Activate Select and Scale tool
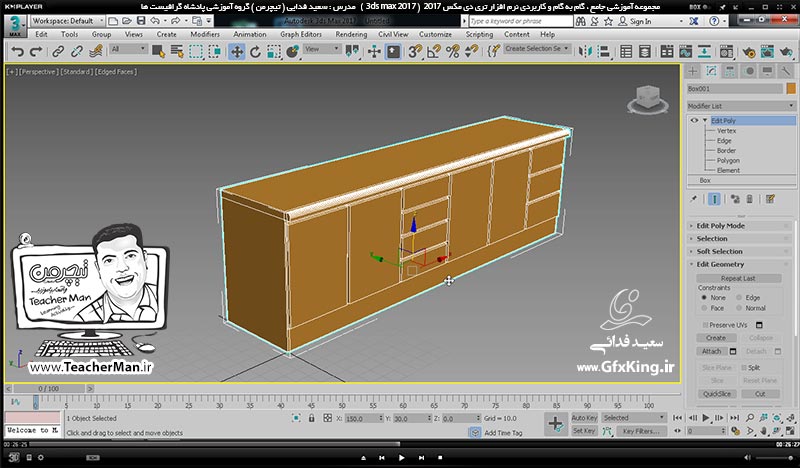Screen dimensions: 800x468 274,52
